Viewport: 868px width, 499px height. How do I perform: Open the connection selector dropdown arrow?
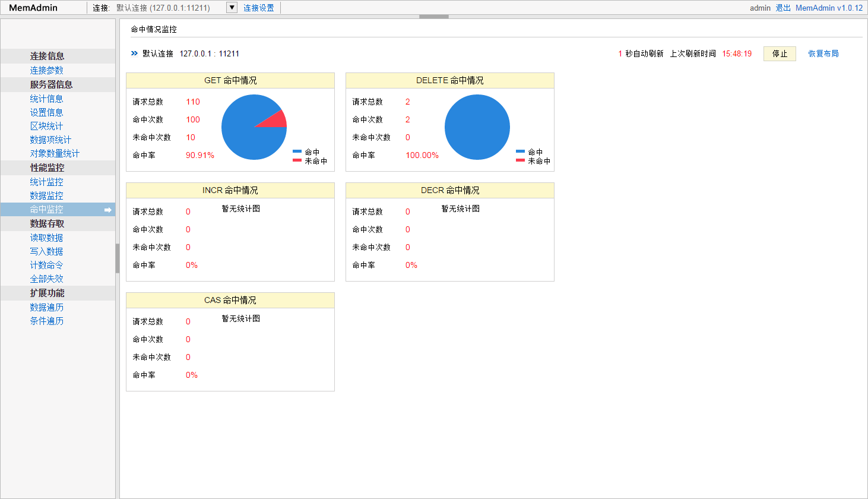pyautogui.click(x=231, y=7)
